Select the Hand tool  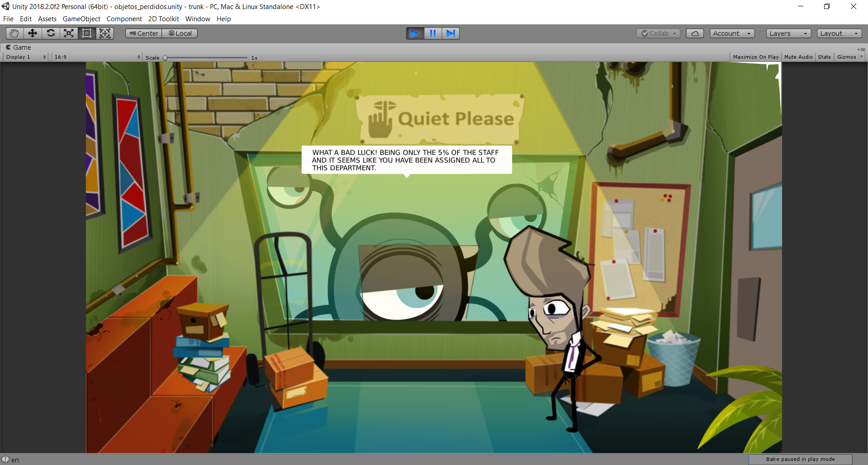pyautogui.click(x=14, y=33)
